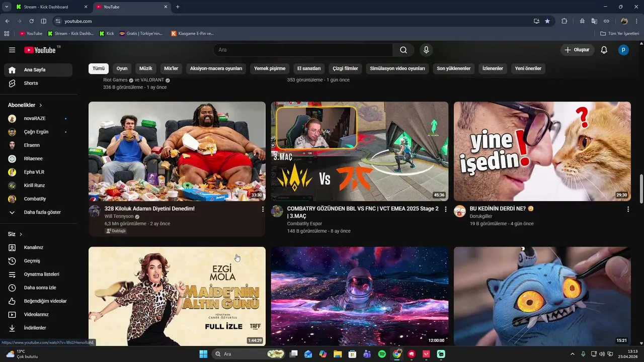The width and height of the screenshot is (644, 362).
Task: Open options menu for COMBATRY GÖZÜNDEN video
Action: point(445,209)
